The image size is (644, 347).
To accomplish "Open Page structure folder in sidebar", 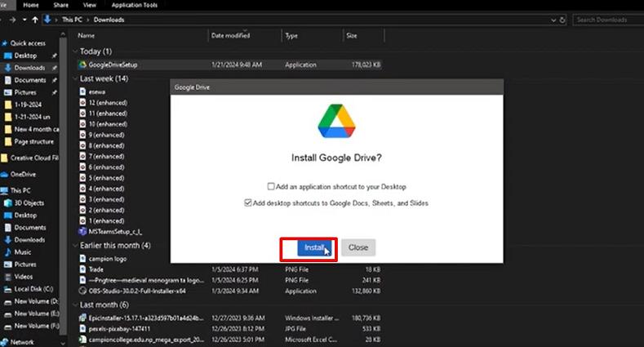I will (33, 142).
